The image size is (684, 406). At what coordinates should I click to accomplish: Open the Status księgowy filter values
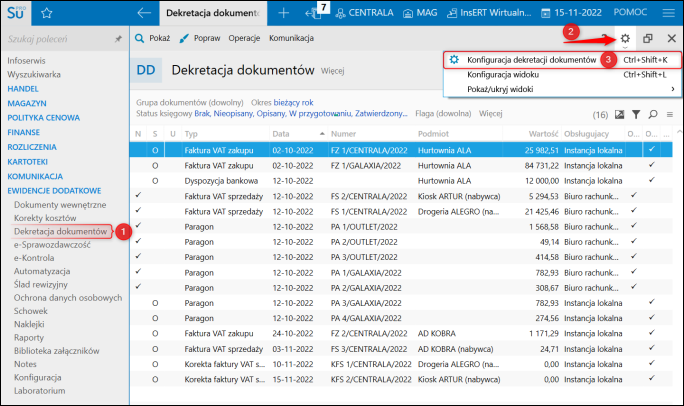coord(300,114)
